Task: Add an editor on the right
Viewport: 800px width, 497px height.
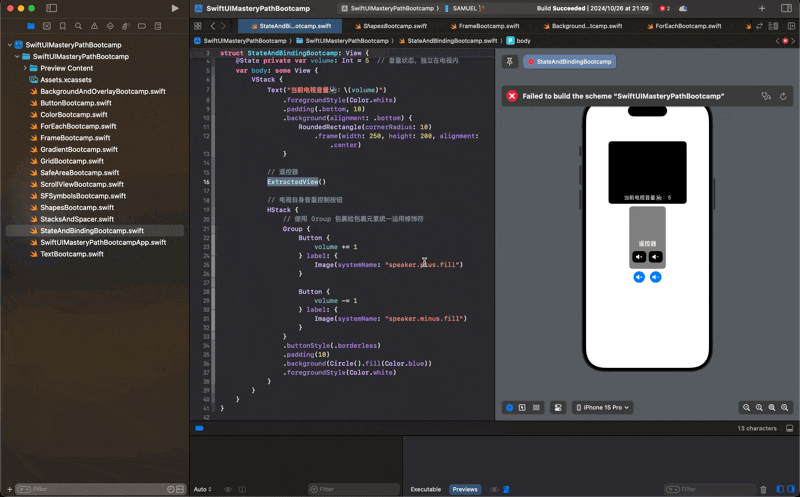Action: 791,26
